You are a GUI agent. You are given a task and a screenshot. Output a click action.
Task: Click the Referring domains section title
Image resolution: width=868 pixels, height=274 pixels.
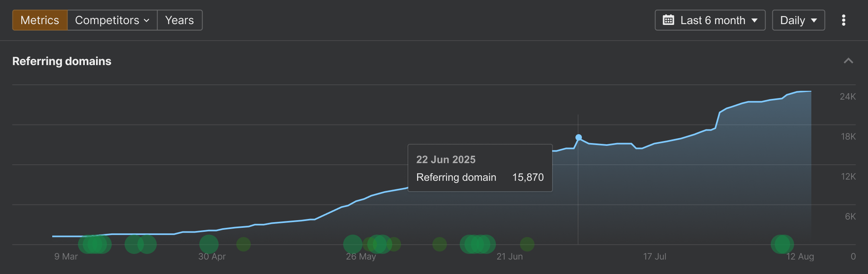(x=62, y=61)
